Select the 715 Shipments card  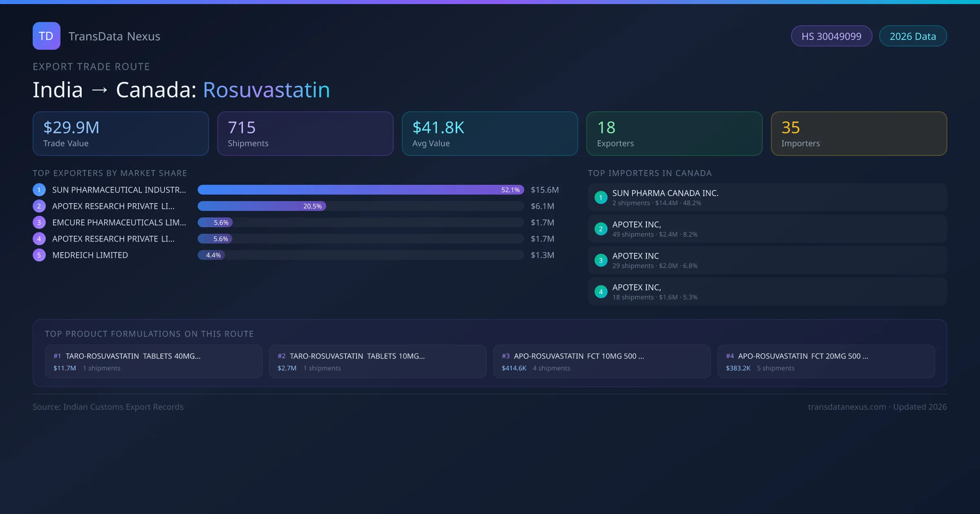pyautogui.click(x=305, y=134)
